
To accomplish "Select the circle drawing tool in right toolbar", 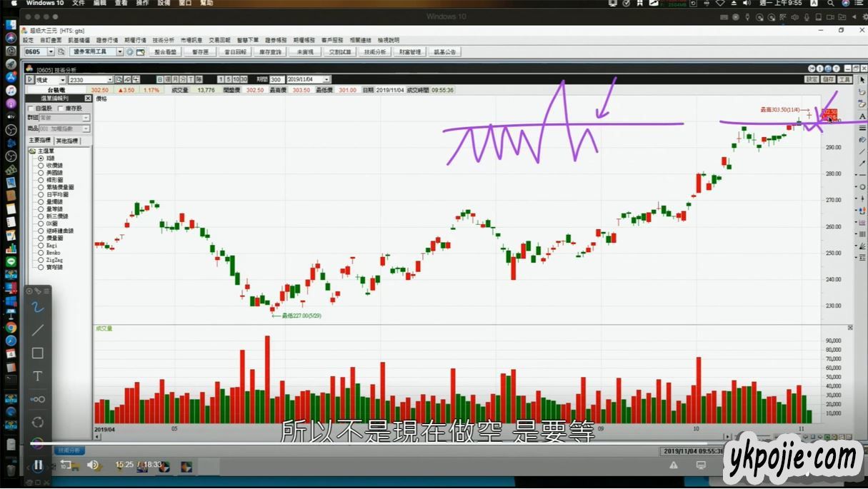I will (862, 186).
